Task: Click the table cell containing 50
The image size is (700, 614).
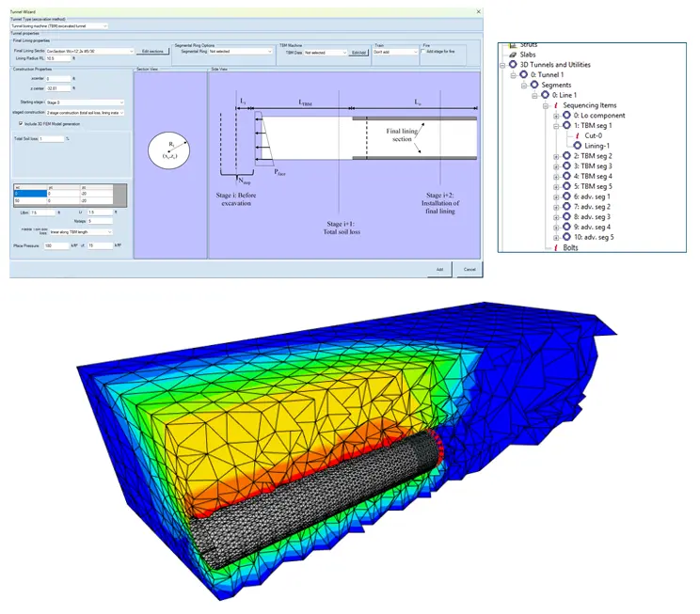Action: click(x=30, y=201)
